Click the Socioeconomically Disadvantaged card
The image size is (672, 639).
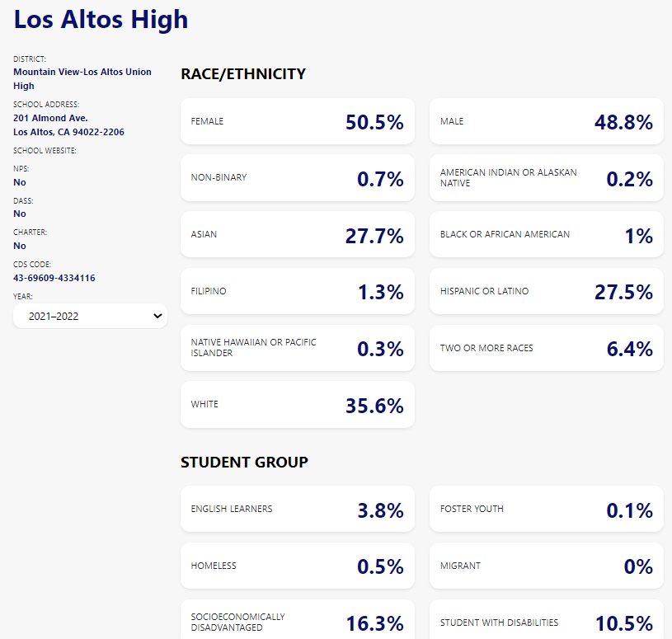pyautogui.click(x=297, y=622)
